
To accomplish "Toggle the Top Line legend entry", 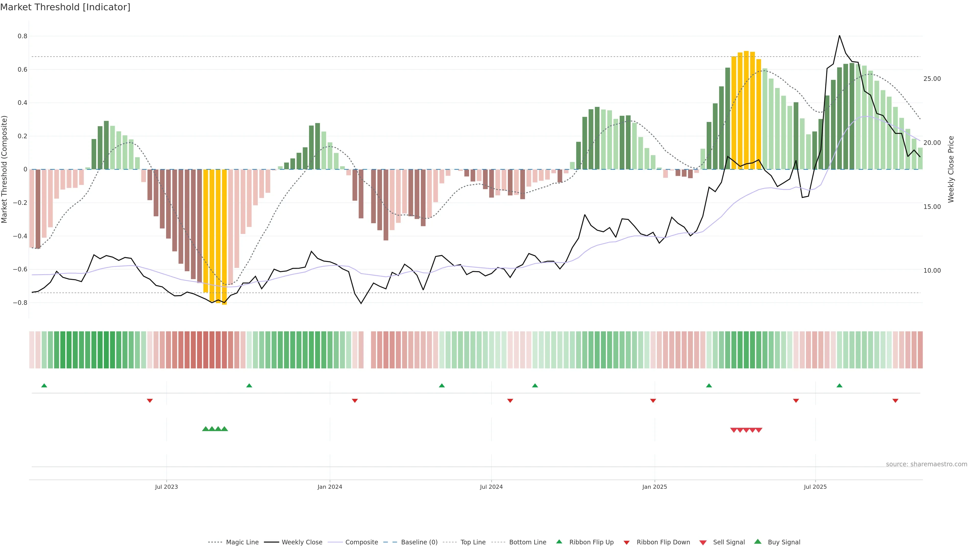I will (x=473, y=542).
